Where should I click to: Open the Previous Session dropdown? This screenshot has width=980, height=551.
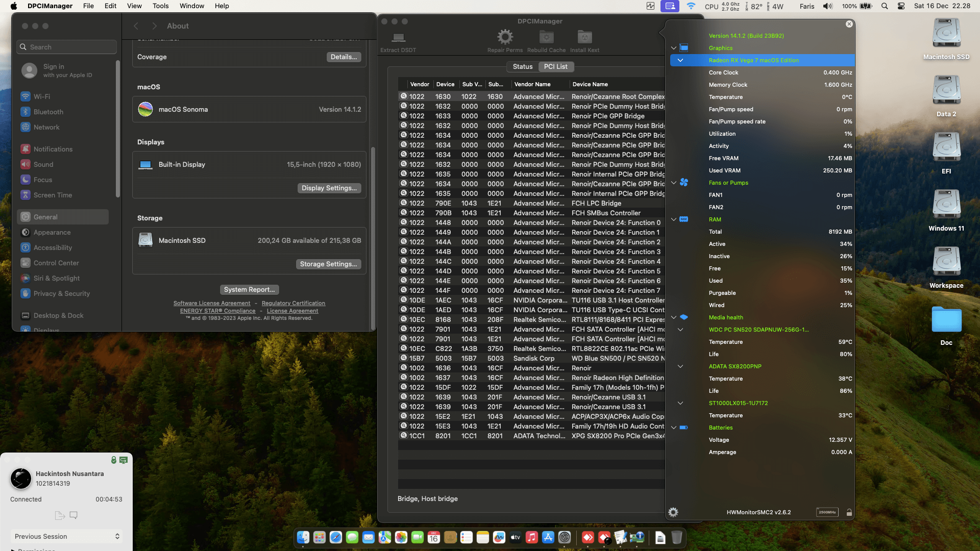[x=67, y=536]
